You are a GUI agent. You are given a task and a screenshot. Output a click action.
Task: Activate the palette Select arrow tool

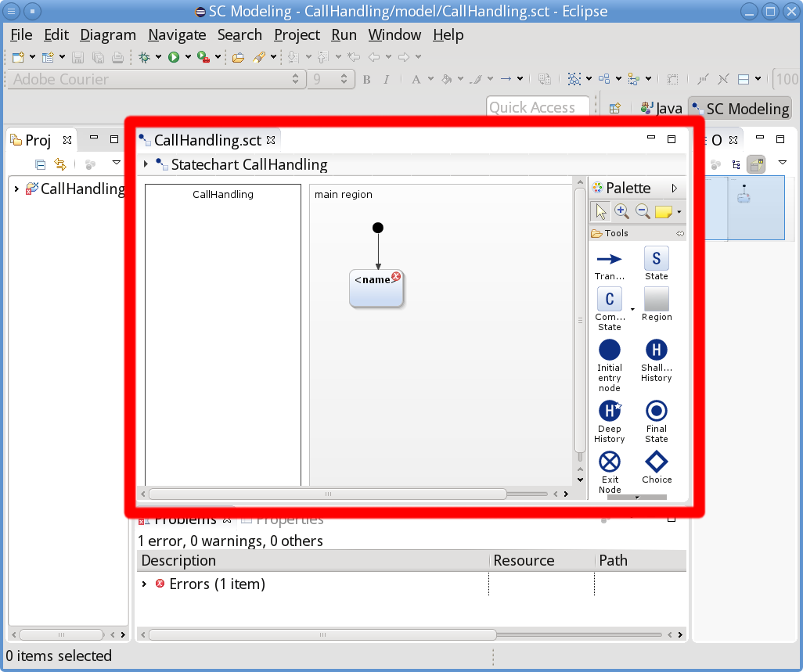(601, 211)
